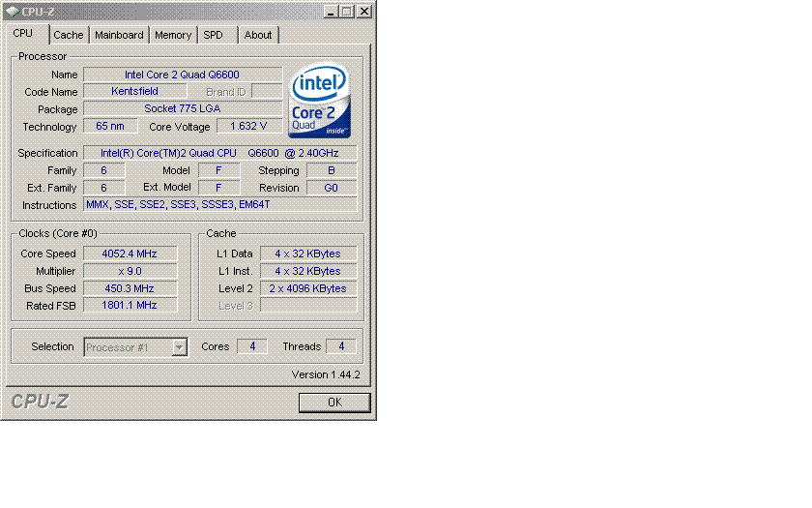Click the Rated FSB 1801.1 MHz value
812x508 pixels.
[x=130, y=306]
